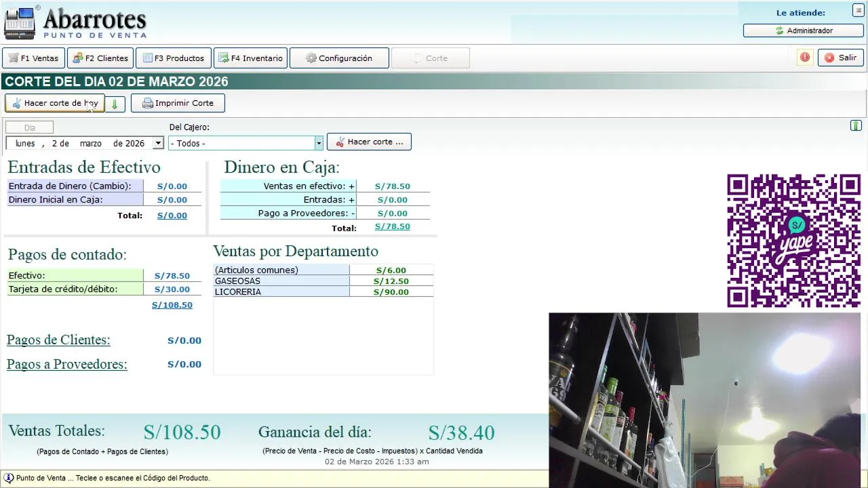The height and width of the screenshot is (488, 868).
Task: Click Hacer corte de hoy button
Action: [x=55, y=103]
